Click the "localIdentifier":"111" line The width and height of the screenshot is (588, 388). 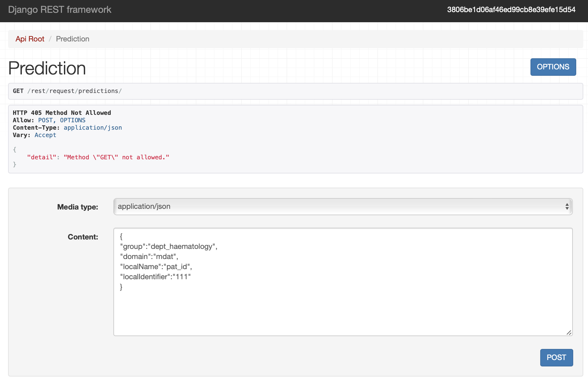[155, 277]
